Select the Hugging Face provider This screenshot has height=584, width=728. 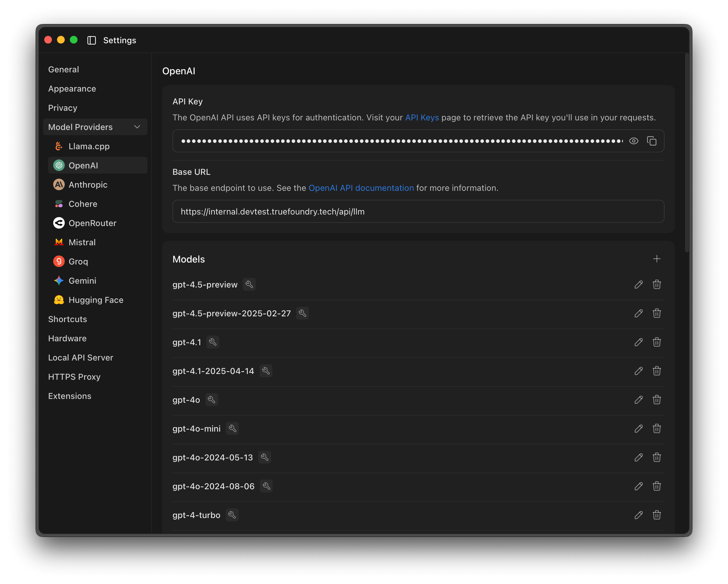pyautogui.click(x=98, y=300)
